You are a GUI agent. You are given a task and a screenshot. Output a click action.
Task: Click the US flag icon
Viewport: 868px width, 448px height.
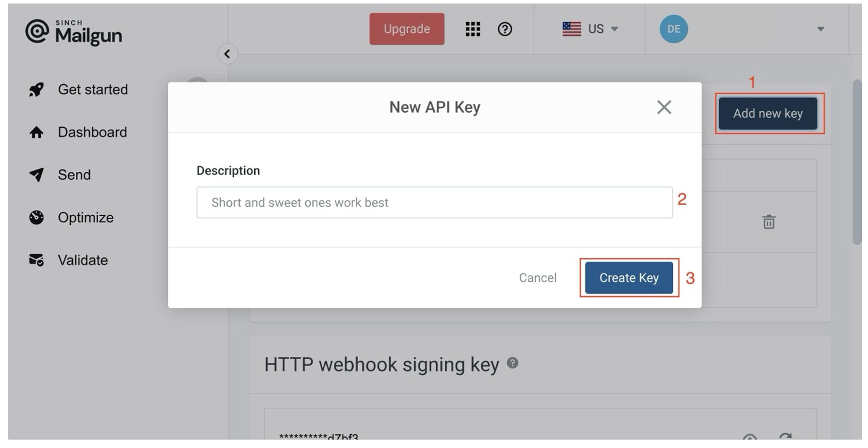click(572, 29)
